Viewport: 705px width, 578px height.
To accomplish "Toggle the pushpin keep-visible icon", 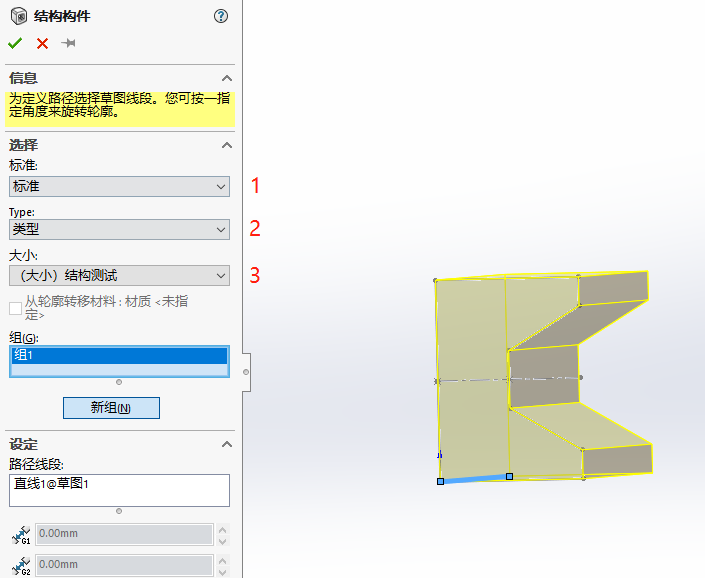I will 68,43.
